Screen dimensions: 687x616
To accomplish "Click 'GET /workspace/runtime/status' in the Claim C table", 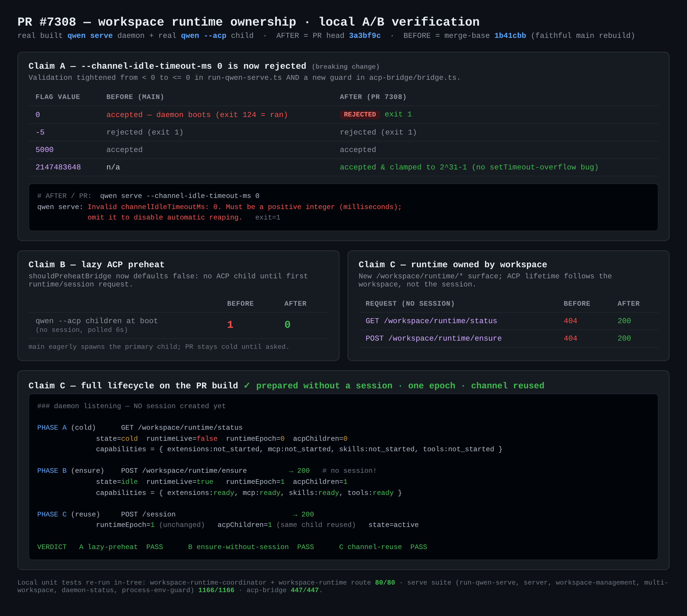I will (x=431, y=321).
